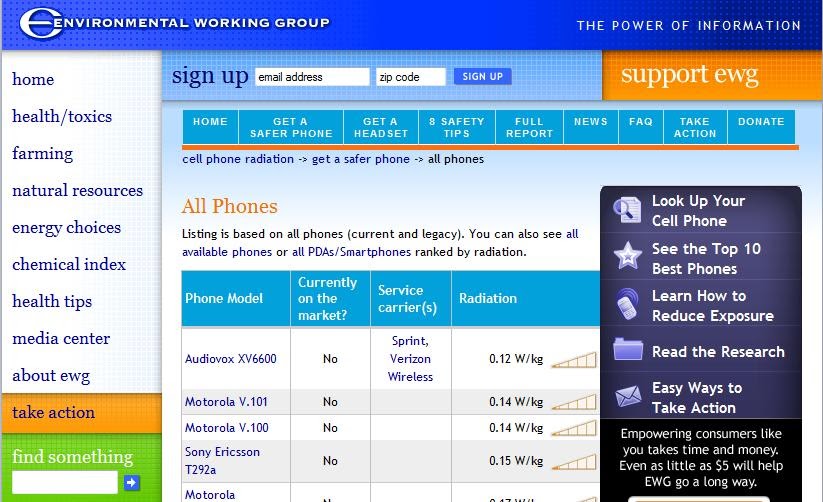Viewport: 823px width, 502px height.
Task: Go to home in left sidebar
Action: (x=33, y=79)
